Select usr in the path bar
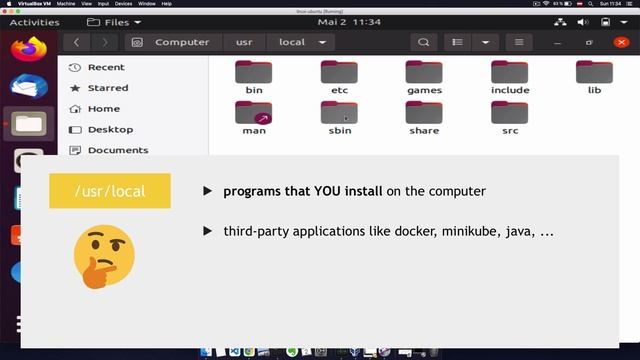The image size is (640, 360). (244, 42)
